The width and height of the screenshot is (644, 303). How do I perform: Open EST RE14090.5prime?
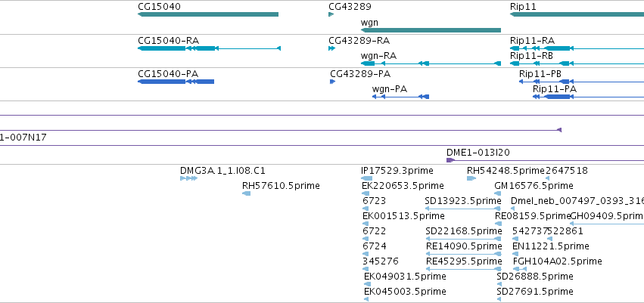[464, 254]
